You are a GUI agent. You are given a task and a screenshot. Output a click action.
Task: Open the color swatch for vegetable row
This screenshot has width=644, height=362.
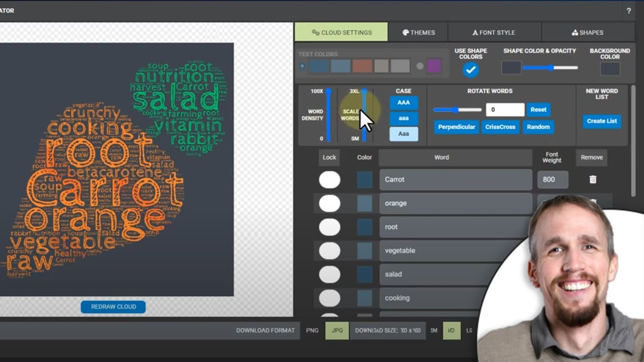click(365, 250)
